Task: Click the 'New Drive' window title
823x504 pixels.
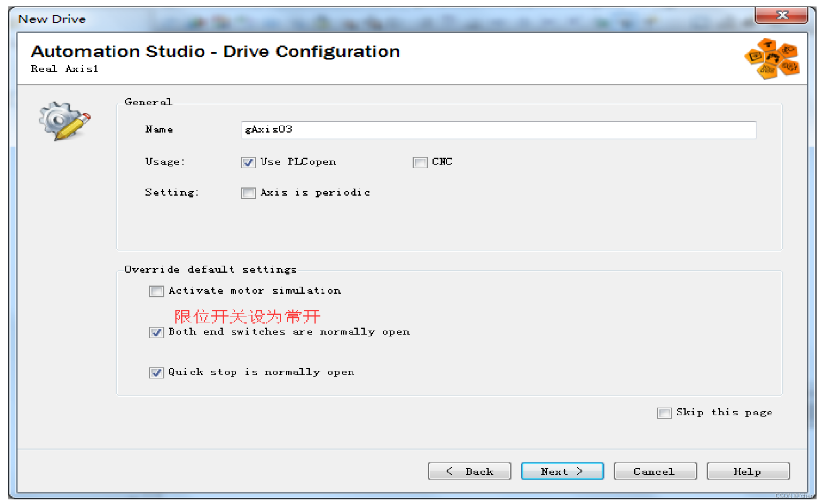Action: click(52, 19)
